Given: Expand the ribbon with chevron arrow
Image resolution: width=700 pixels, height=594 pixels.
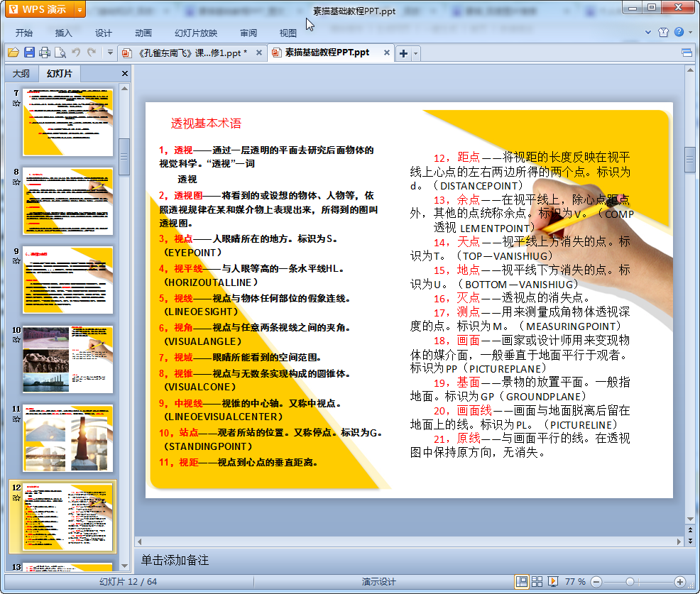Looking at the screenshot, I should pos(648,32).
